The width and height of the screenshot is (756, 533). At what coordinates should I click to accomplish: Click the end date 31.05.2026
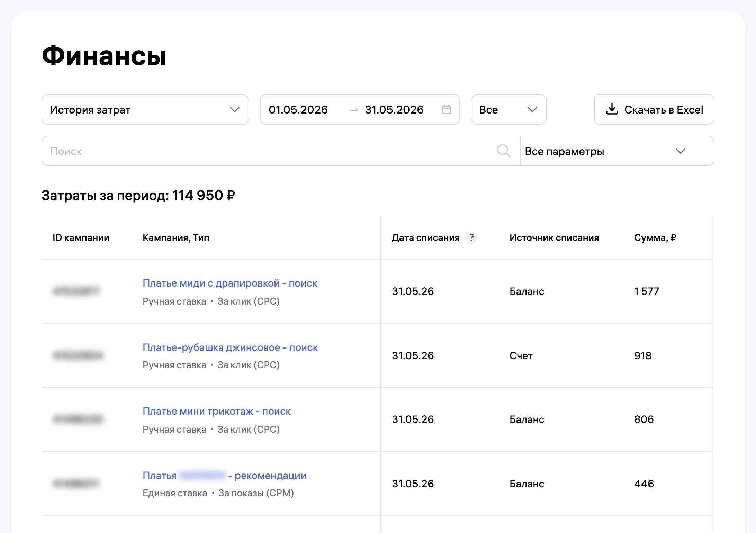coord(394,109)
